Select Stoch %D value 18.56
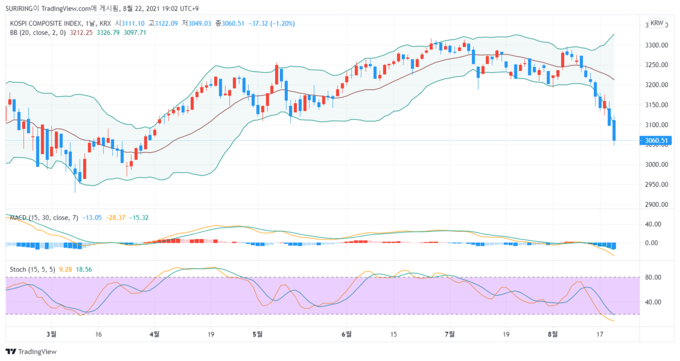The image size is (680, 361). [x=84, y=269]
